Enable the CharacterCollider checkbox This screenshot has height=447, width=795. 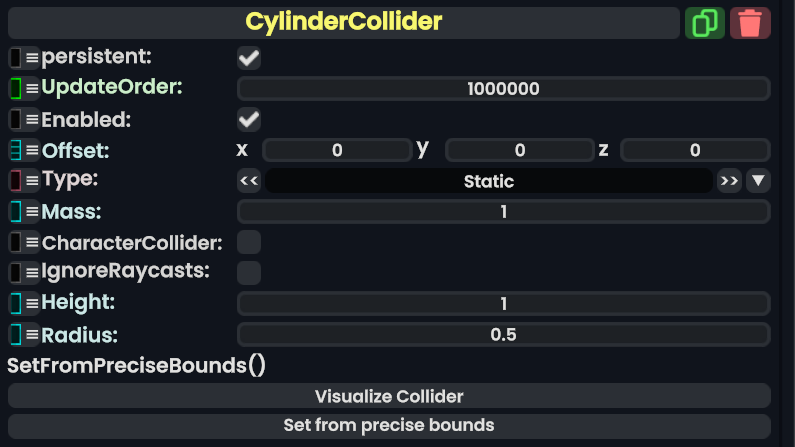(x=249, y=242)
